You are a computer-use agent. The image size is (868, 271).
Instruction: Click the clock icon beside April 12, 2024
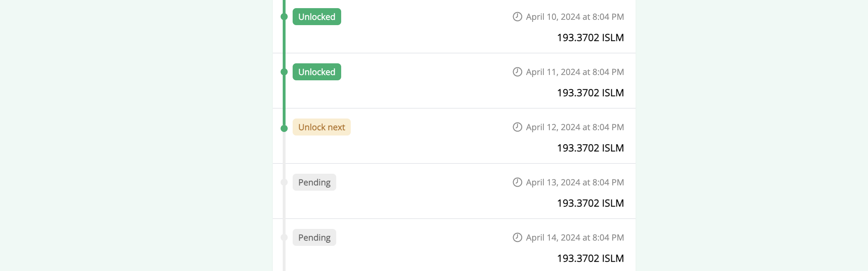[517, 127]
